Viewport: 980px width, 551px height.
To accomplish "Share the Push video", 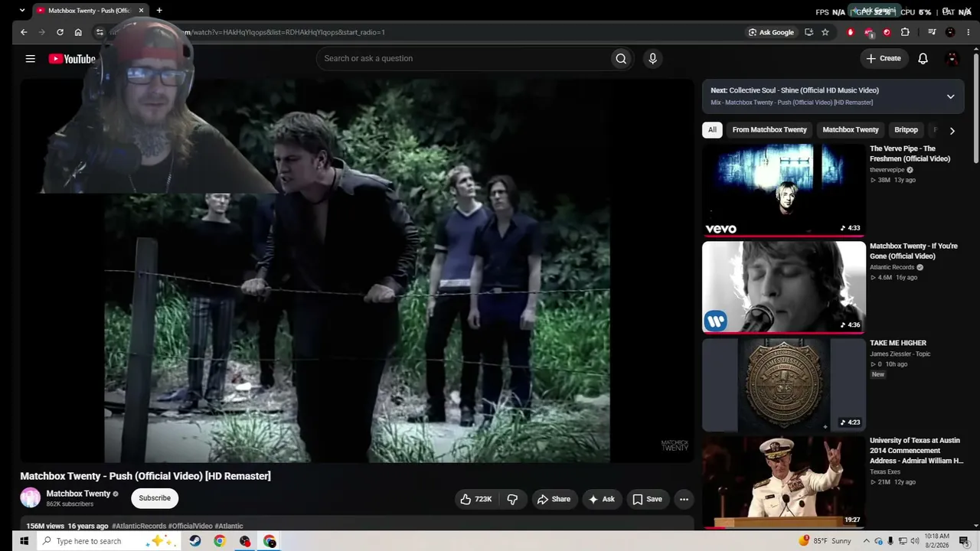I will (554, 499).
